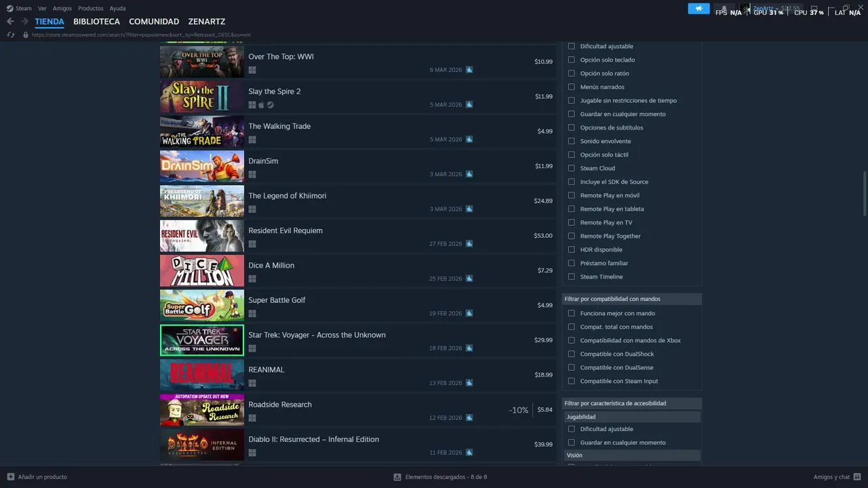Image resolution: width=868 pixels, height=488 pixels.
Task: Reload the store page
Action: click(11, 35)
